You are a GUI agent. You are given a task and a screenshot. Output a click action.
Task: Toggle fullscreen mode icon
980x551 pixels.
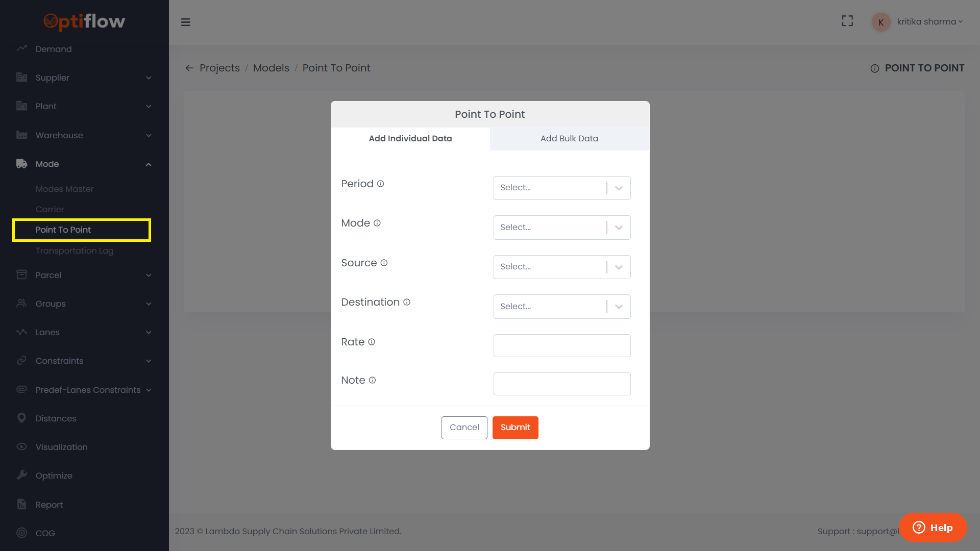click(847, 21)
